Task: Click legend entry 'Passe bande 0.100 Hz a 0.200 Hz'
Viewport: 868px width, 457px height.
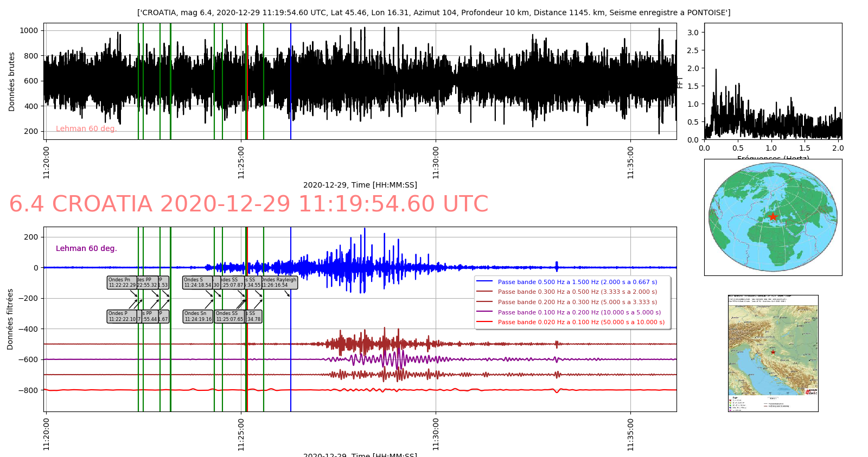Action: tap(579, 312)
